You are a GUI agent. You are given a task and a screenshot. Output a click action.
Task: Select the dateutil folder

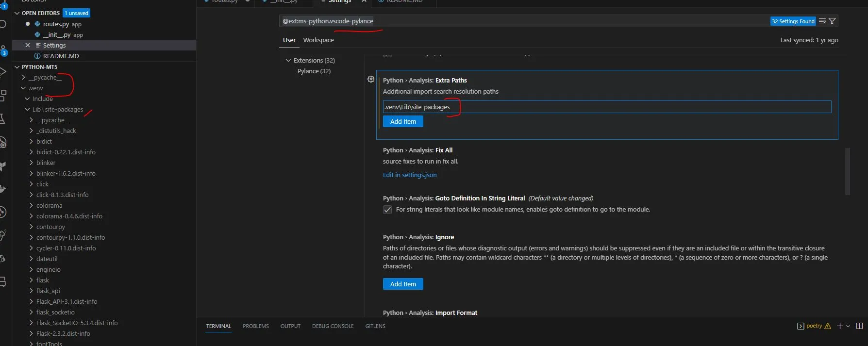[47, 259]
